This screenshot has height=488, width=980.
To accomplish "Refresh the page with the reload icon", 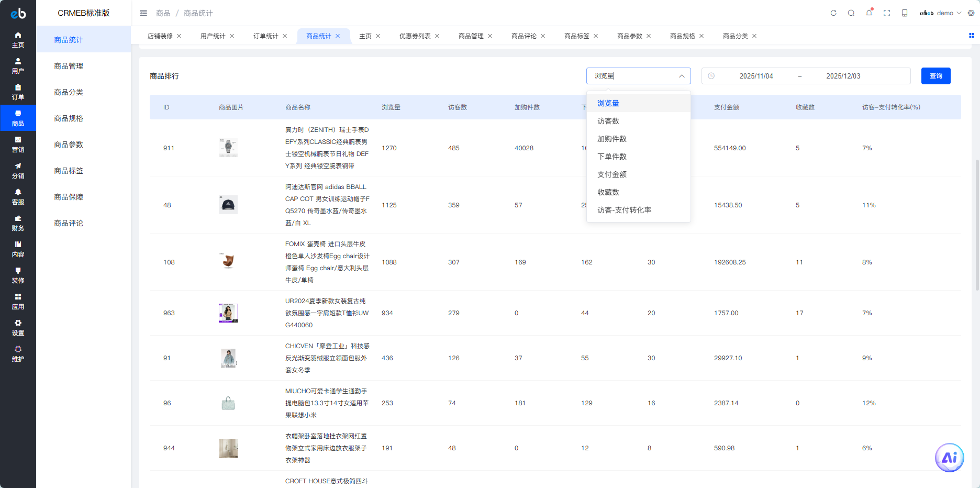I will (833, 13).
